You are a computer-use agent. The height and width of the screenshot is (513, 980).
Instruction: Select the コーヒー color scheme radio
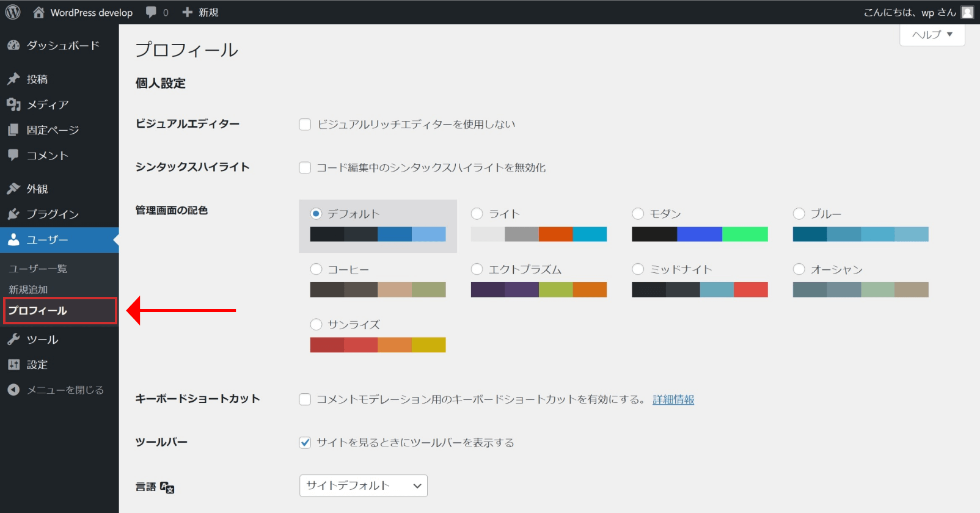[x=316, y=269]
